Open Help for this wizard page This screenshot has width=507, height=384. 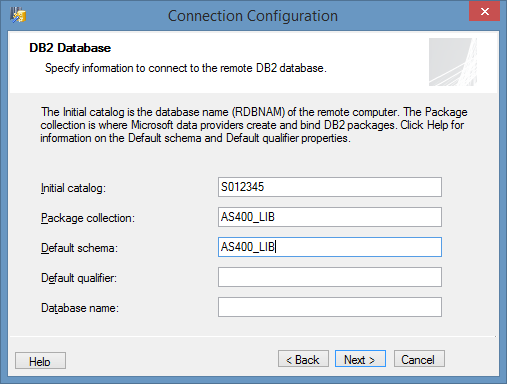point(40,361)
